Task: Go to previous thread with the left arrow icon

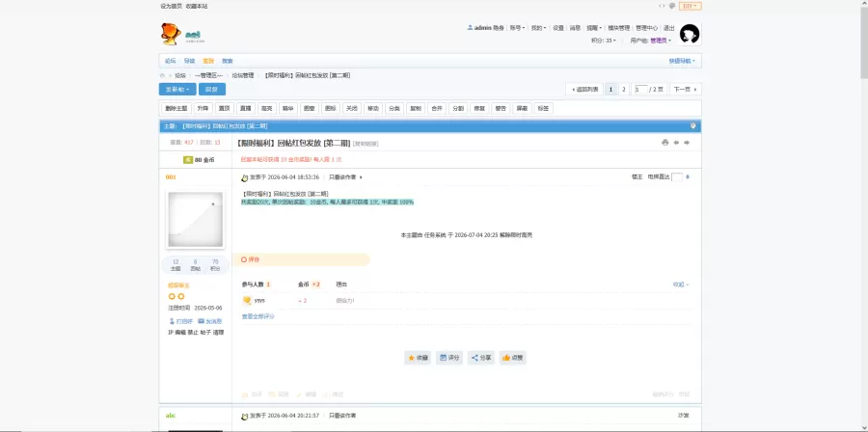Action: point(676,143)
